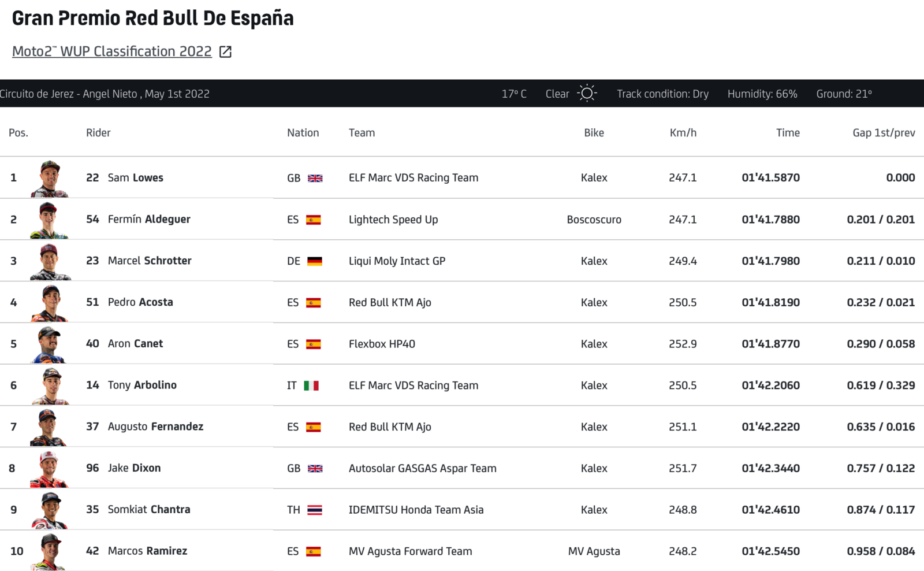Click Jake Dixon rider photo
Screen dimensions: 924x571
(50, 469)
